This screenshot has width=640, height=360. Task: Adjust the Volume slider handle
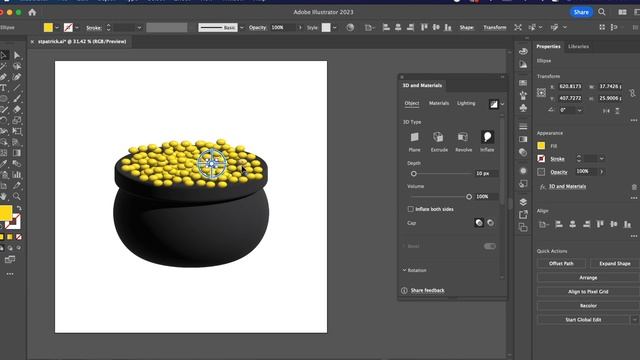(x=469, y=197)
